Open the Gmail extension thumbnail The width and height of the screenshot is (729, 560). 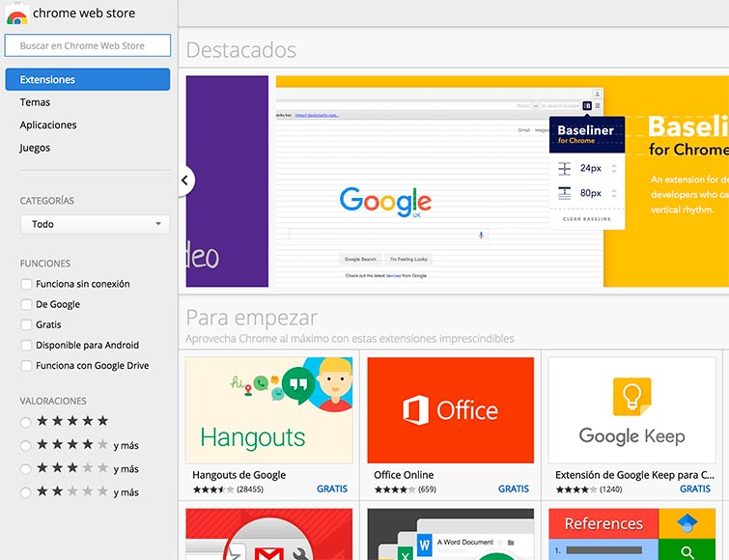tap(268, 534)
